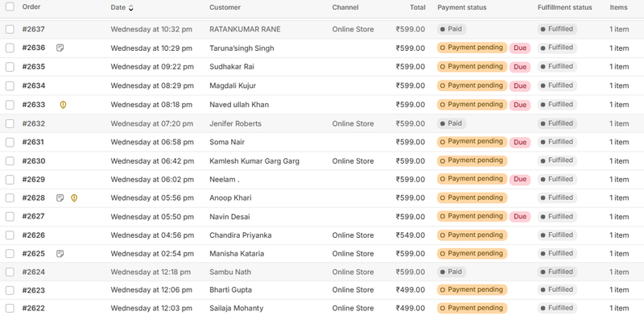
Task: Open the risk warning icon on order #2628
Action: point(74,198)
